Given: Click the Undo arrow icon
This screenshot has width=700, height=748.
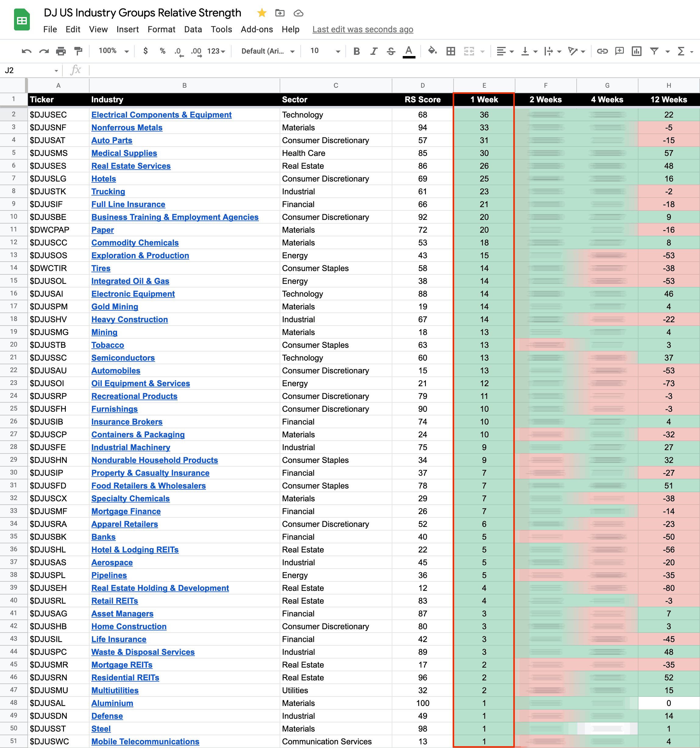Looking at the screenshot, I should pos(26,51).
